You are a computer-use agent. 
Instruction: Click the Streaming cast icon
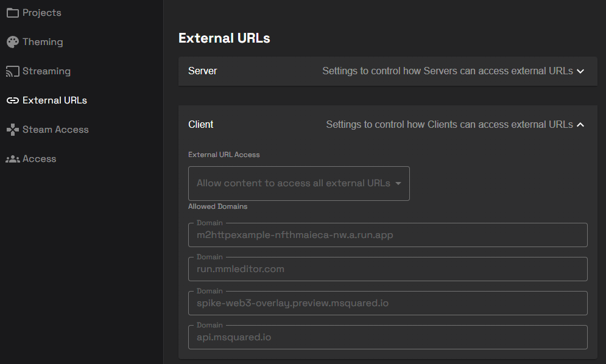click(12, 71)
